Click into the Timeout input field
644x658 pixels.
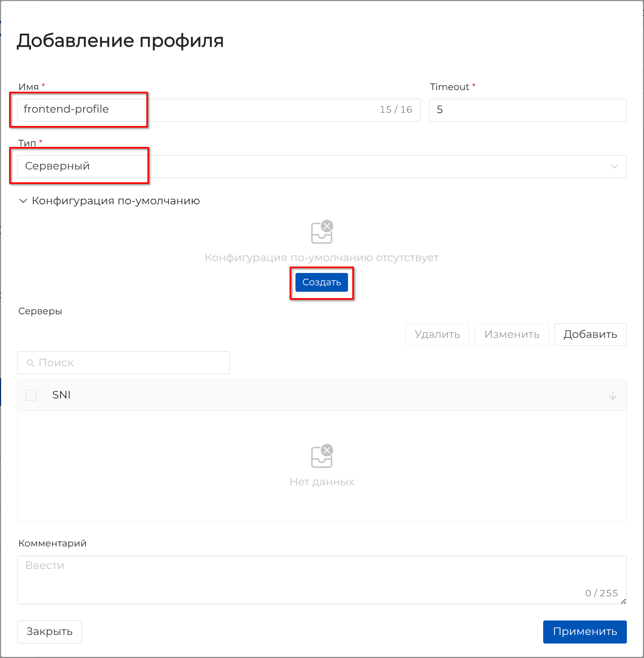click(528, 110)
